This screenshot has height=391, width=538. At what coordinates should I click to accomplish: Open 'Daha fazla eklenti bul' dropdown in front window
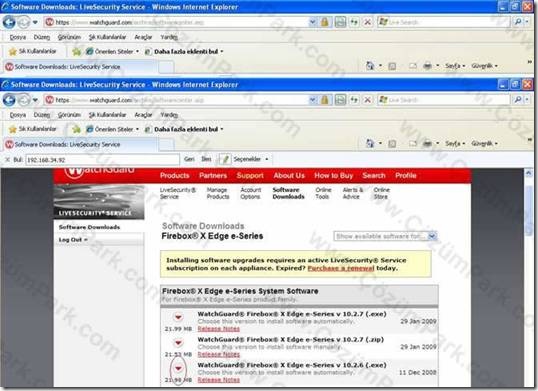(185, 129)
